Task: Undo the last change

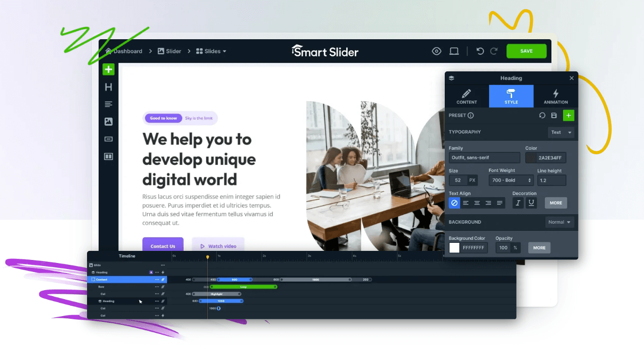Action: pos(480,51)
